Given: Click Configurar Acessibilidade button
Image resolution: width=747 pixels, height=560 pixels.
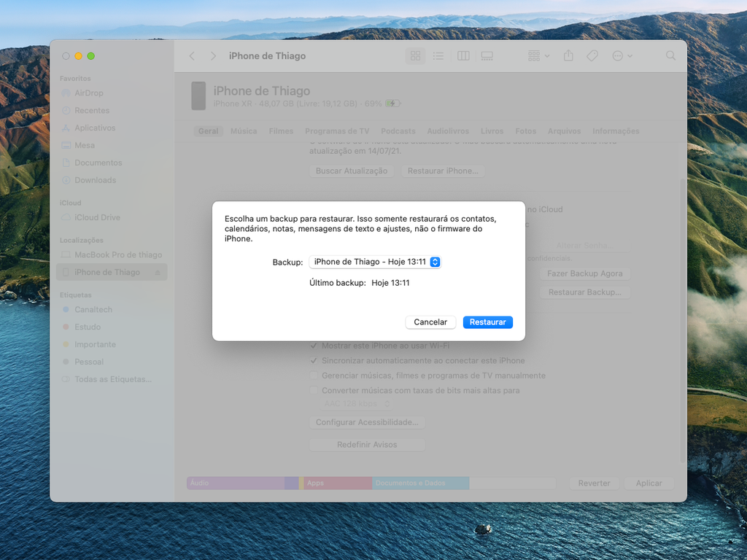Looking at the screenshot, I should [x=367, y=422].
